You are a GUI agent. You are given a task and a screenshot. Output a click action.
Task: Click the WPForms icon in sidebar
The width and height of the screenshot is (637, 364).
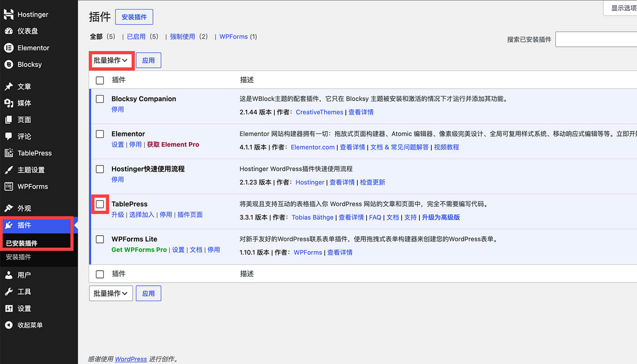point(9,187)
